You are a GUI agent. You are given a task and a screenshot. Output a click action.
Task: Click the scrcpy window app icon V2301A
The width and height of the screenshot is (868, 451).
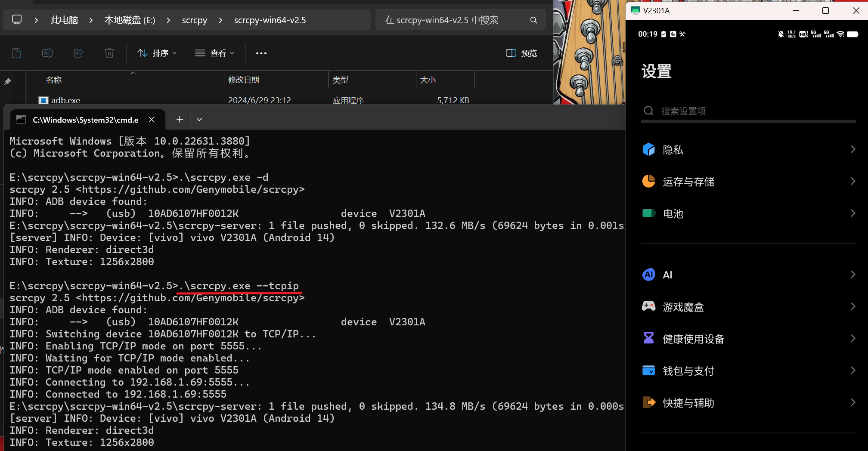tap(635, 10)
